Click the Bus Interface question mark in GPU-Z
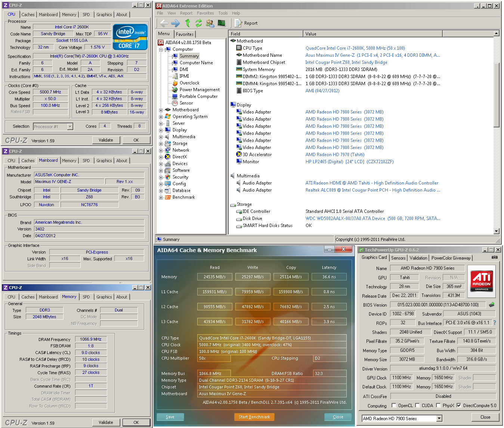Image resolution: width=504 pixels, height=428 pixels. click(495, 323)
